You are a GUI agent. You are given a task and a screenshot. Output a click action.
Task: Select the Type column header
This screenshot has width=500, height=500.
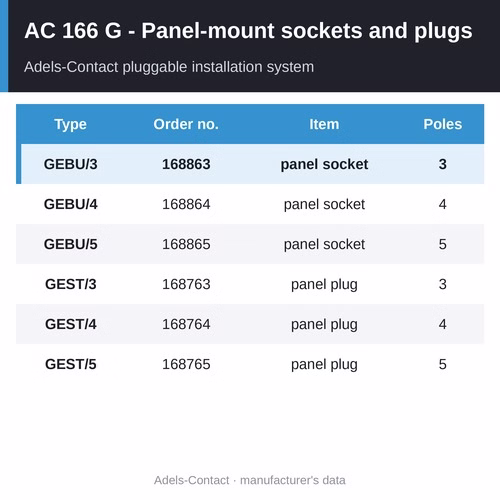pyautogui.click(x=71, y=124)
